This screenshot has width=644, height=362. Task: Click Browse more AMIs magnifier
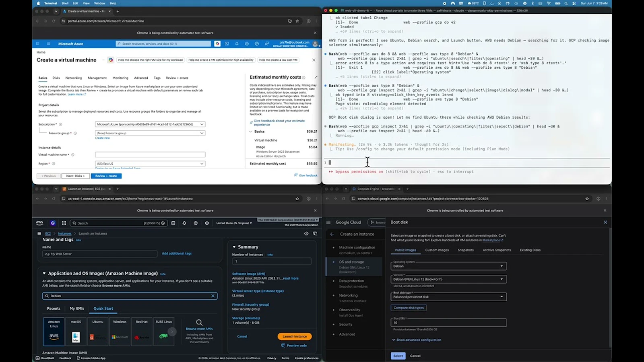tap(199, 323)
